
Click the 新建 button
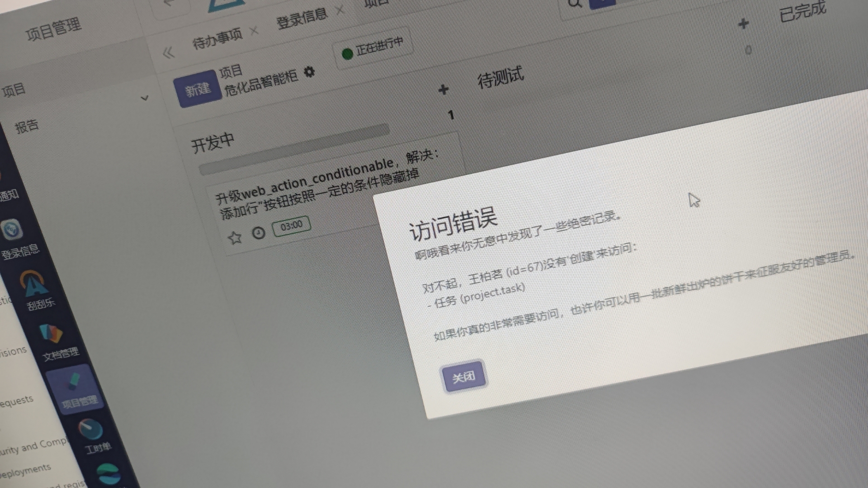click(x=198, y=89)
